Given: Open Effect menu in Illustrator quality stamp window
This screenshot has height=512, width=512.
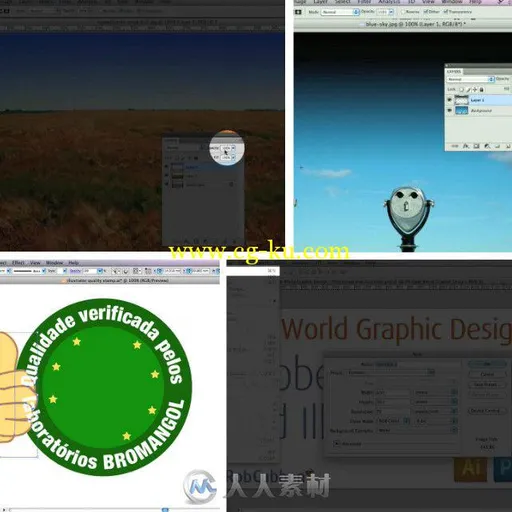Looking at the screenshot, I should 18,263.
